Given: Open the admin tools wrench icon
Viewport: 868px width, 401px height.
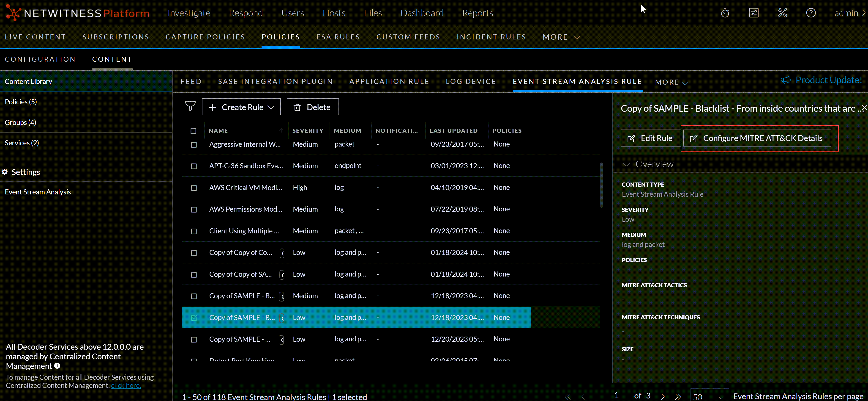Looking at the screenshot, I should 782,13.
